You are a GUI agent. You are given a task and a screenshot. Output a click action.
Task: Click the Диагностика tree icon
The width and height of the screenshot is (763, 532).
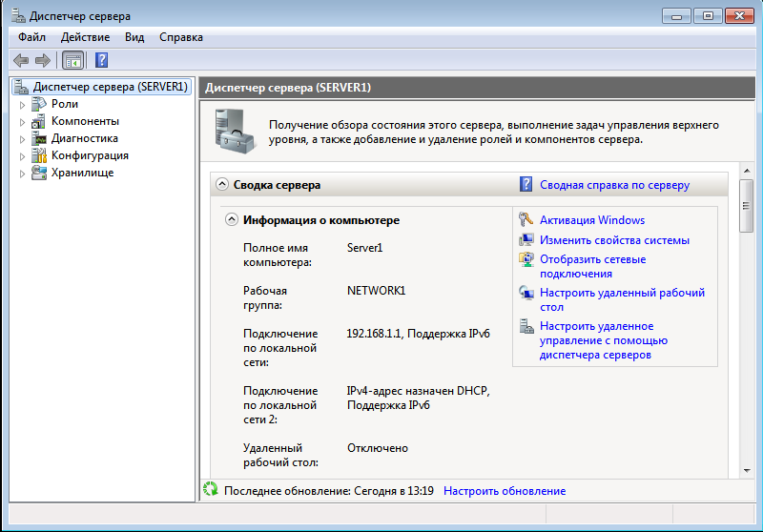[x=39, y=138]
